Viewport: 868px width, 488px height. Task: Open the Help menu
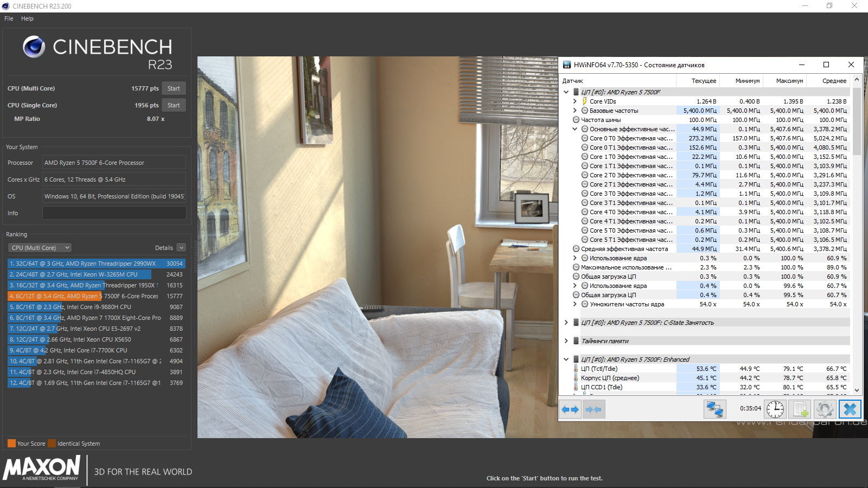coord(27,18)
